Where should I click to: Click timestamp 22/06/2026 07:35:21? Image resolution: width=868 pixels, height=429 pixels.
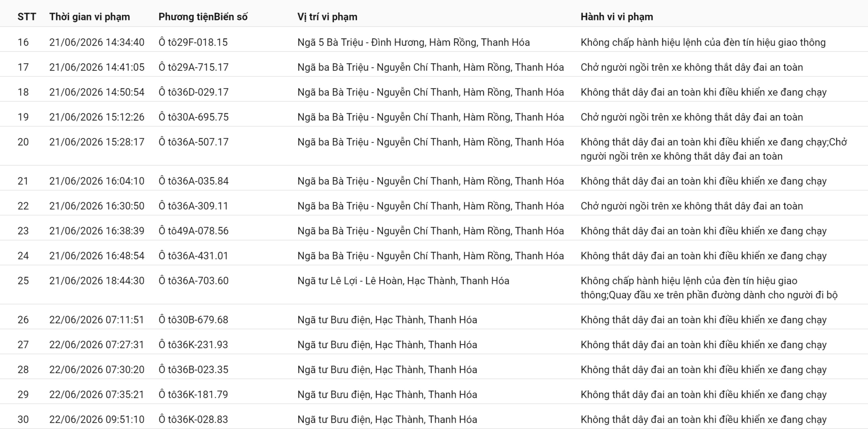click(x=97, y=394)
